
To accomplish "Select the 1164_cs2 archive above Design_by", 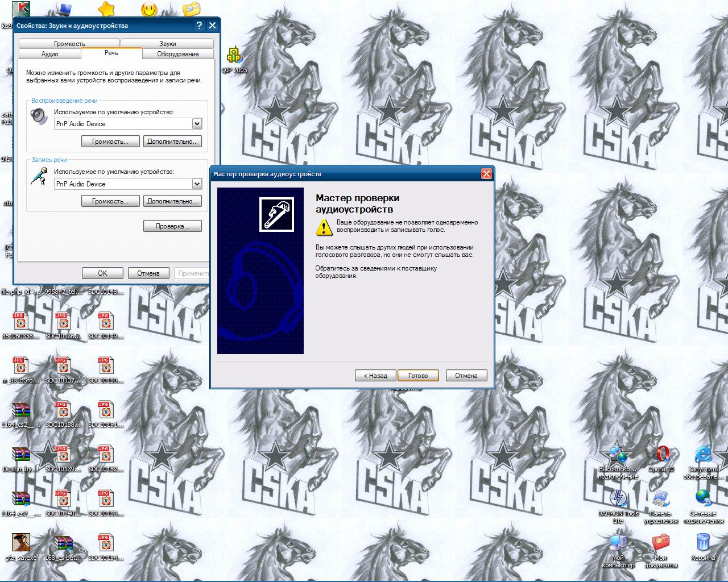I will click(21, 410).
